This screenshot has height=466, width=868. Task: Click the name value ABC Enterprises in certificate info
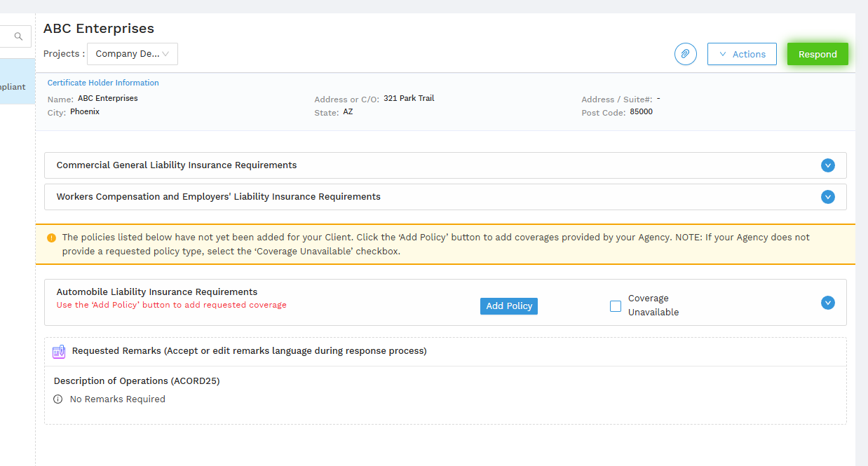pyautogui.click(x=108, y=99)
